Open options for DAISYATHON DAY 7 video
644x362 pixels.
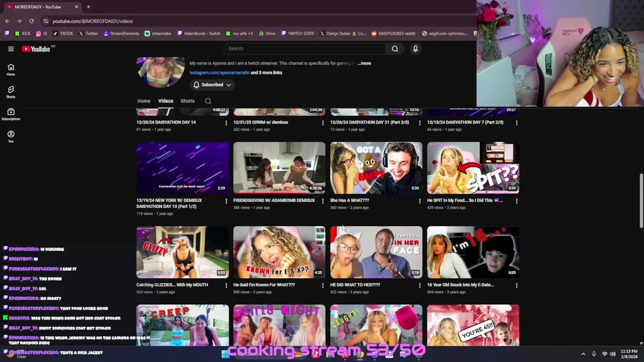coord(516,123)
